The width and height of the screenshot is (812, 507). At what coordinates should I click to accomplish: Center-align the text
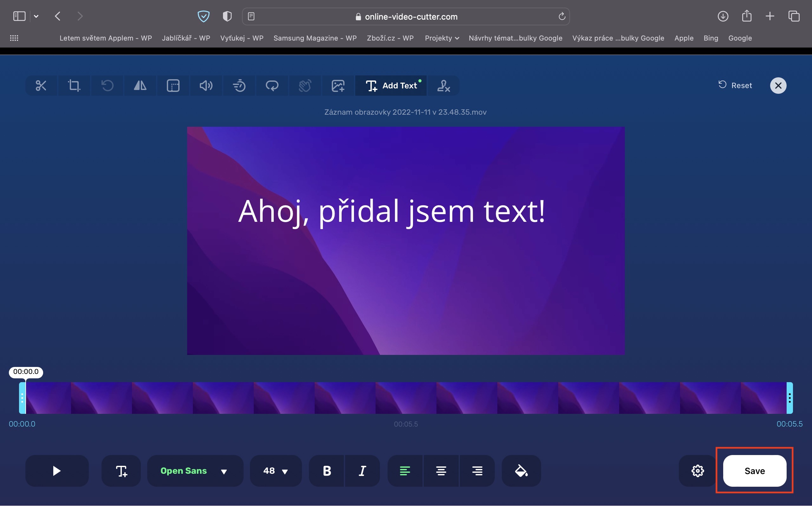point(441,471)
